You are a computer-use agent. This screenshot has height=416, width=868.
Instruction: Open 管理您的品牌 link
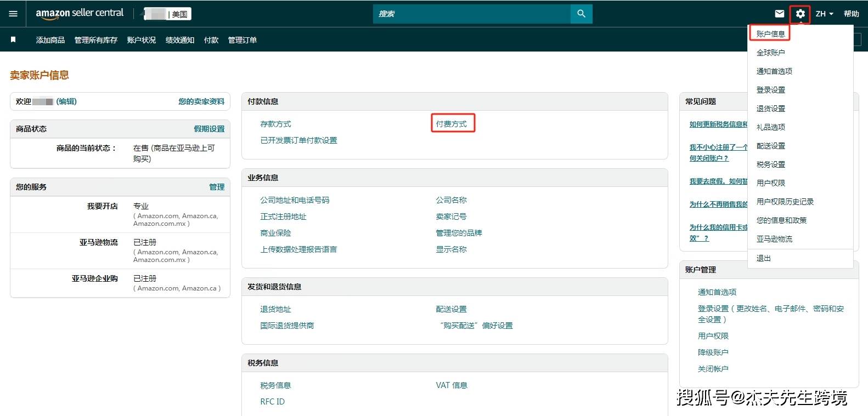tap(459, 233)
